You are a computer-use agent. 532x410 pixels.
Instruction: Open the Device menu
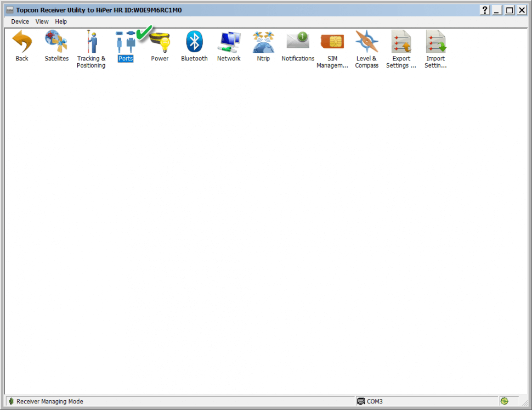(20, 22)
